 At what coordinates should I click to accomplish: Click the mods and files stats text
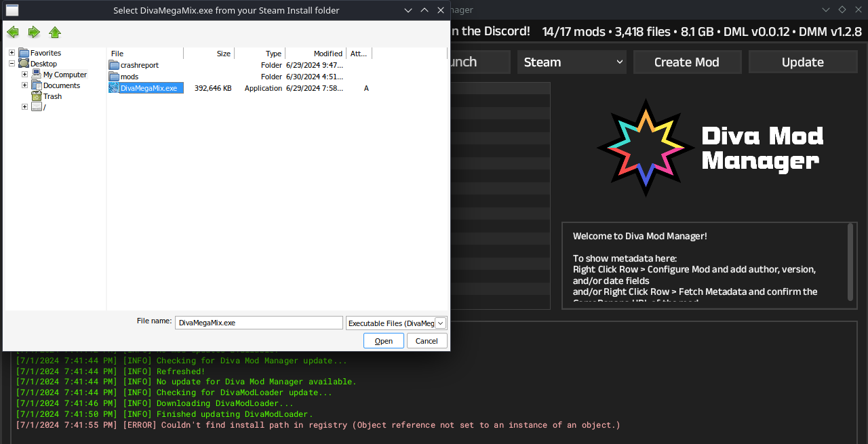[702, 31]
